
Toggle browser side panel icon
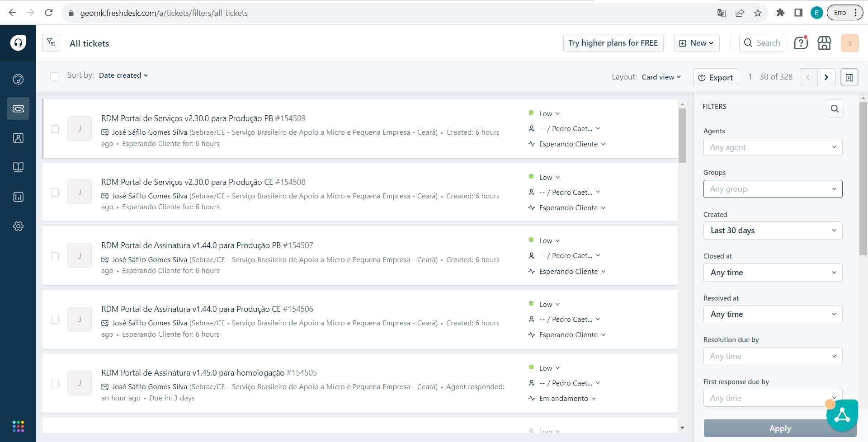798,13
